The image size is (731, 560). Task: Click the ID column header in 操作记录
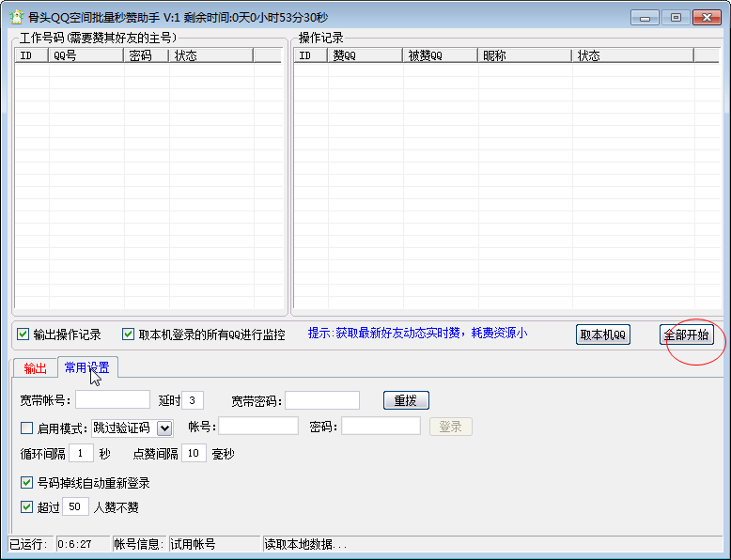[x=311, y=55]
